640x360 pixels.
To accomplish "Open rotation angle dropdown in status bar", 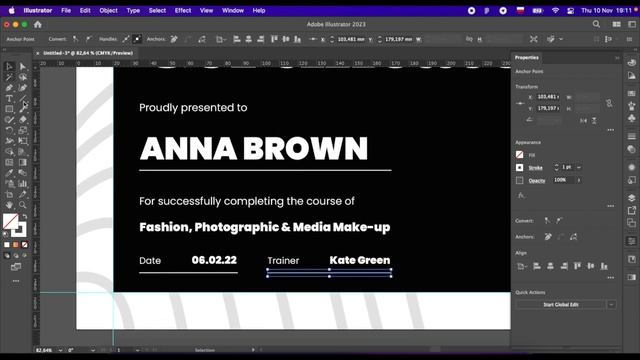I will (x=93, y=350).
